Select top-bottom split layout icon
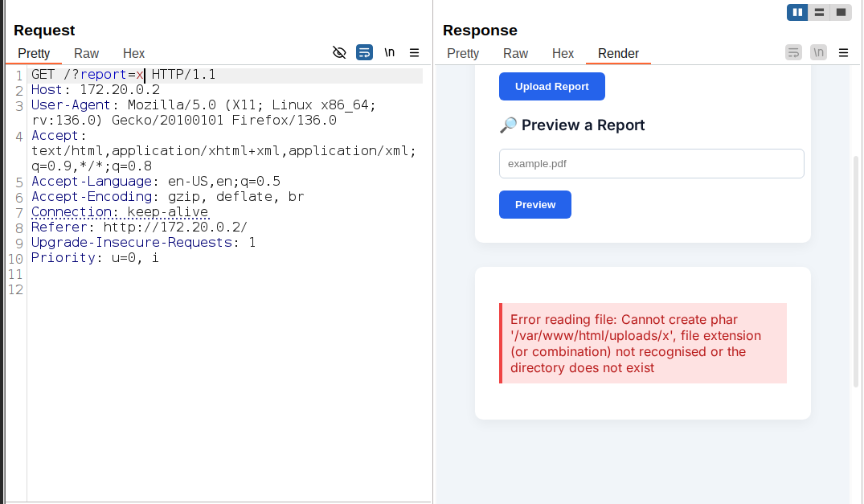Image resolution: width=864 pixels, height=504 pixels. 819,12
